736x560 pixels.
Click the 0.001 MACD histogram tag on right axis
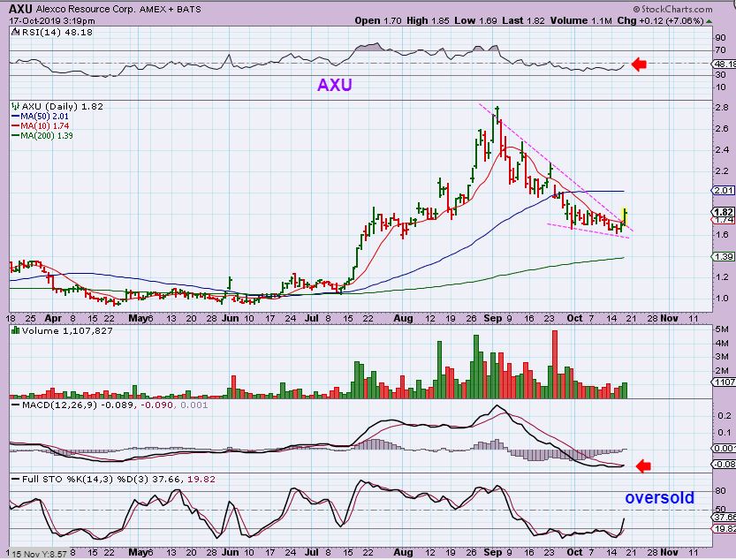725,449
